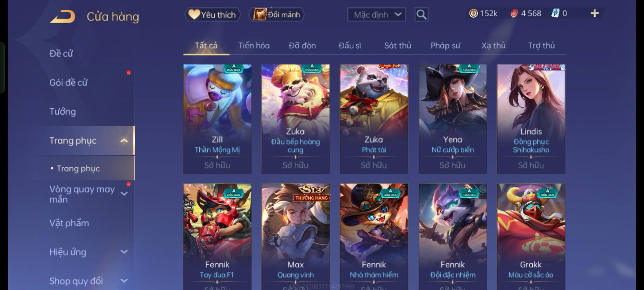Expand the Shop quy đổi section
Viewport: 644px width, 290px height.
click(x=124, y=281)
